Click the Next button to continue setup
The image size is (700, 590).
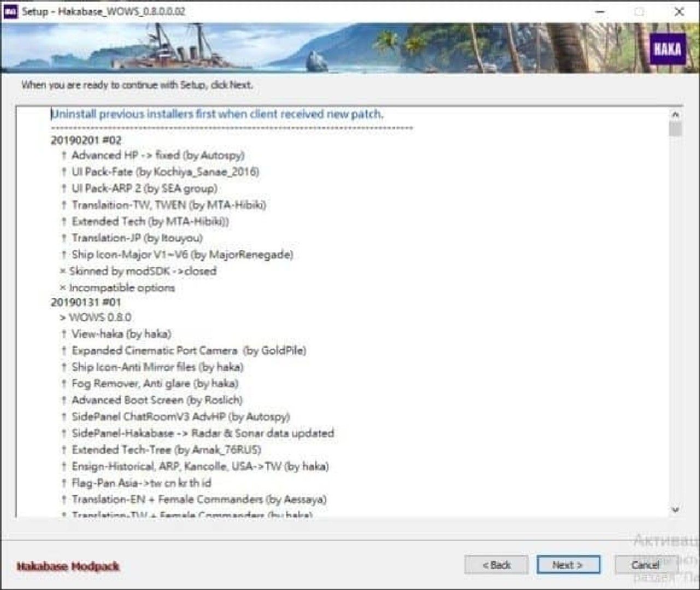tap(568, 565)
